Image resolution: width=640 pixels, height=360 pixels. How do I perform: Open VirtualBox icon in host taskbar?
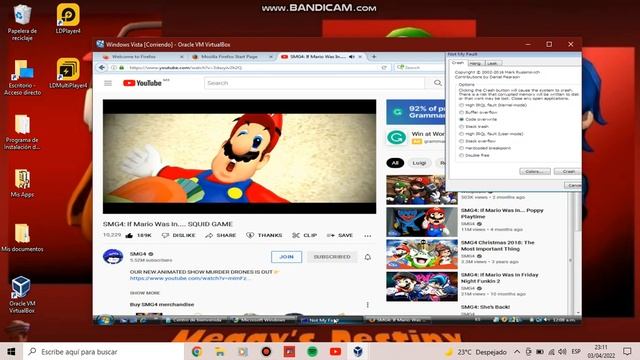[358, 351]
